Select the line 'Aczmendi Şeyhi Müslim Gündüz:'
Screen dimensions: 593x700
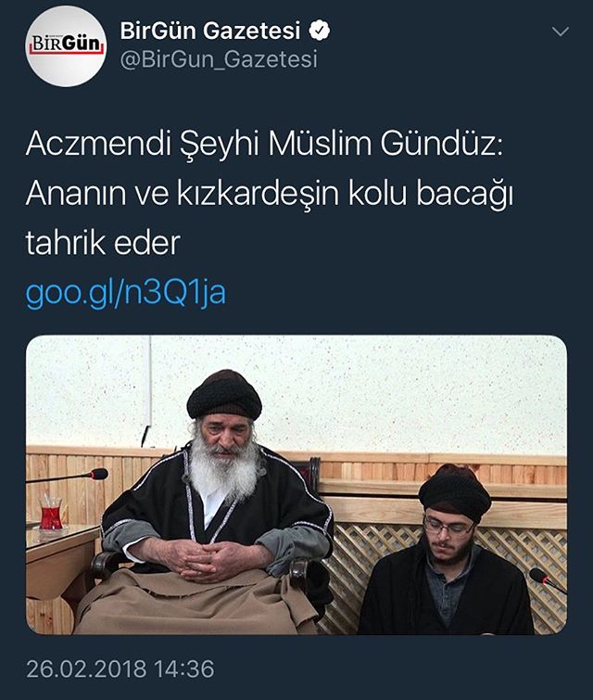[x=264, y=145]
